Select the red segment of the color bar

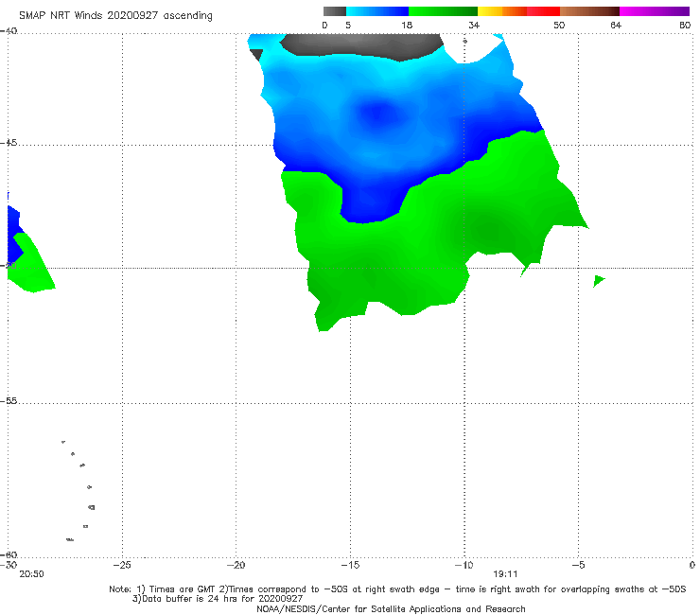point(544,11)
